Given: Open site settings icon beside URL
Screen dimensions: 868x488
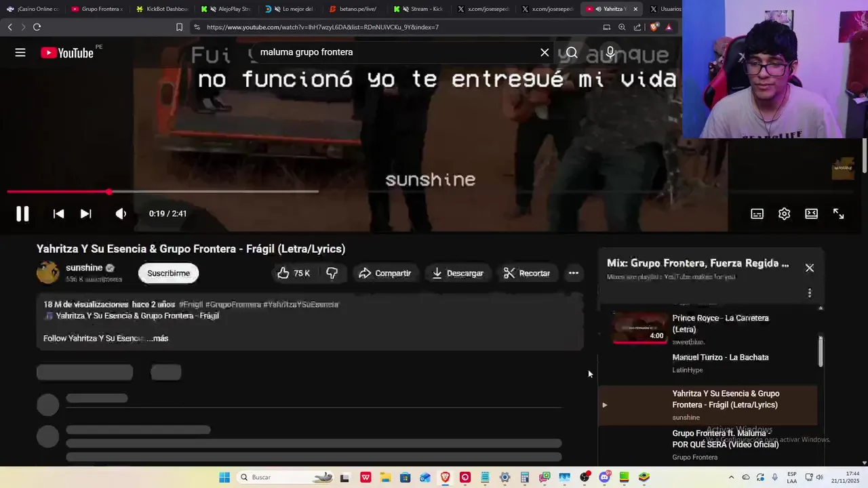Looking at the screenshot, I should pyautogui.click(x=197, y=27).
